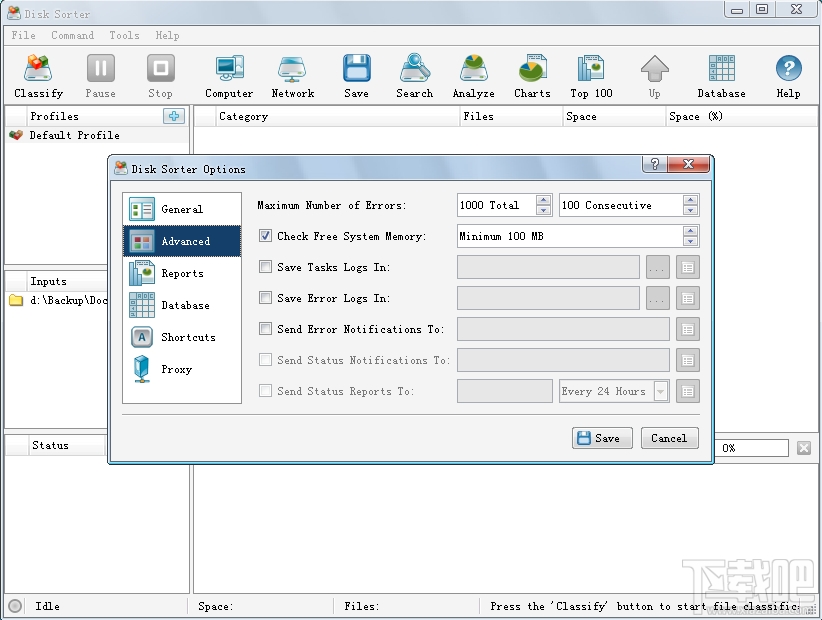Open the Reports options page
The width and height of the screenshot is (822, 620).
tap(182, 273)
